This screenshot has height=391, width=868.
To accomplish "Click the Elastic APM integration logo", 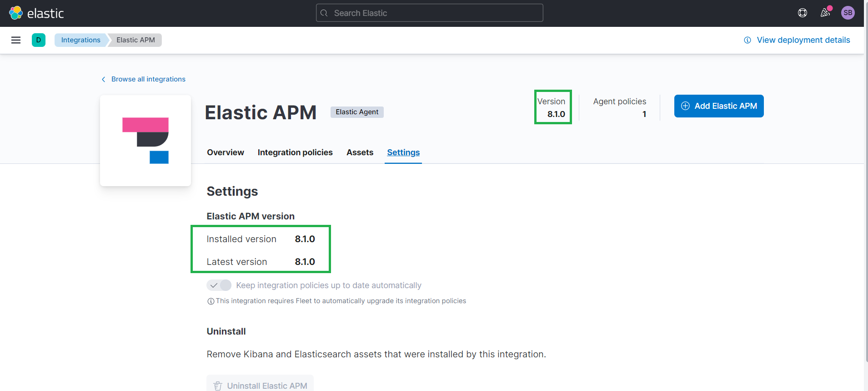I will click(146, 141).
